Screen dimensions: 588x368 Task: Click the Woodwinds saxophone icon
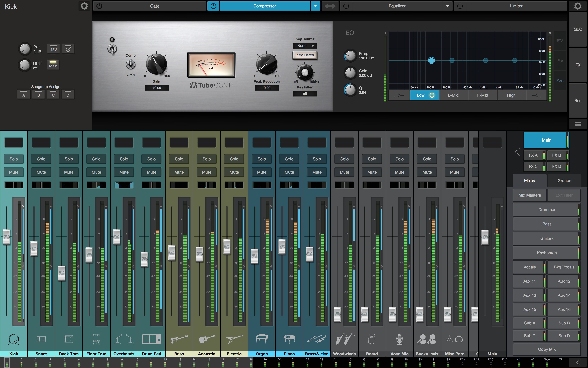pyautogui.click(x=345, y=339)
